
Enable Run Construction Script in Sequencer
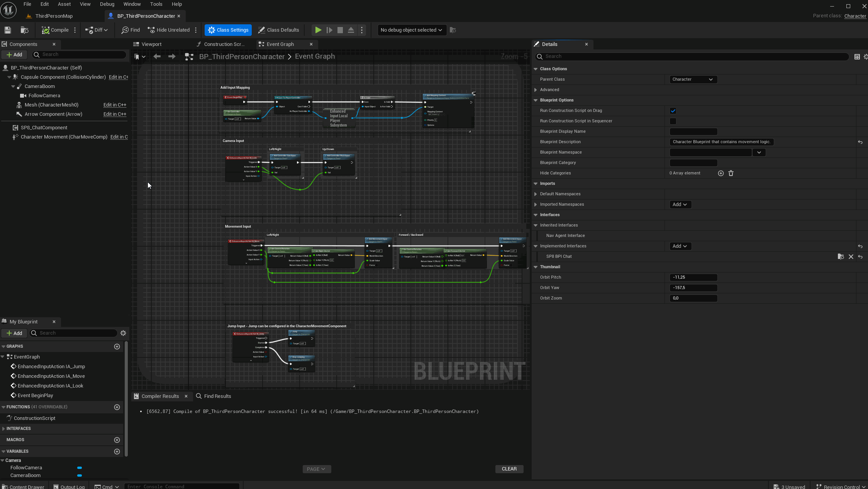[x=673, y=121]
